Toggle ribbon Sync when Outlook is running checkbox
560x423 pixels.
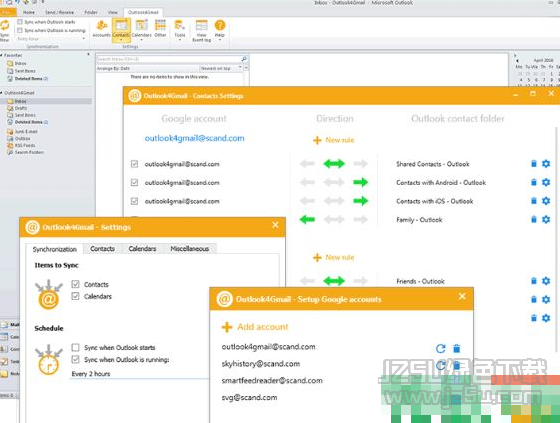(20, 30)
